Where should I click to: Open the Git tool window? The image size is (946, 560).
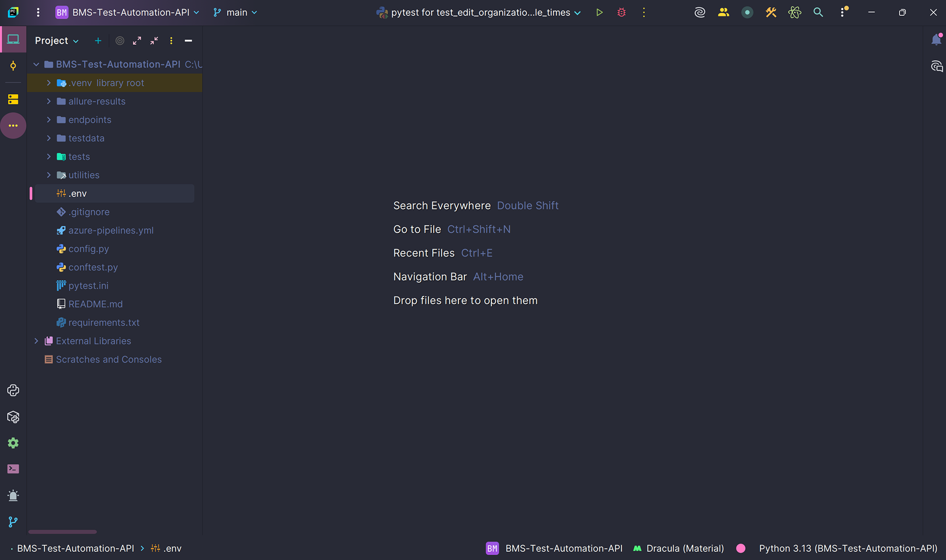pyautogui.click(x=13, y=522)
